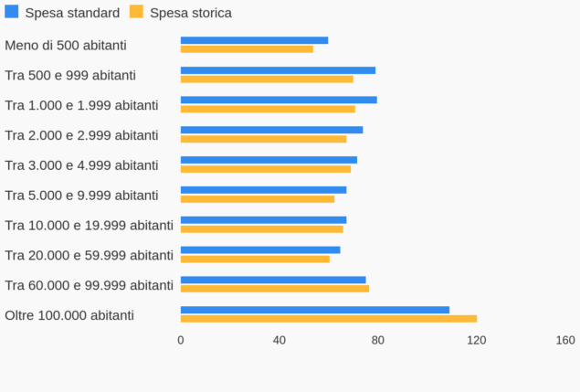Select the blue bar for Oltre 100.000 abitanti
This screenshot has width=580, height=392.
315,310
